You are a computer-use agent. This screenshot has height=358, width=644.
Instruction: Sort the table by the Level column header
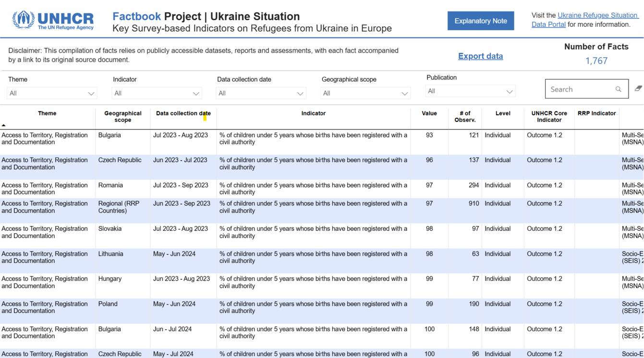[503, 114]
